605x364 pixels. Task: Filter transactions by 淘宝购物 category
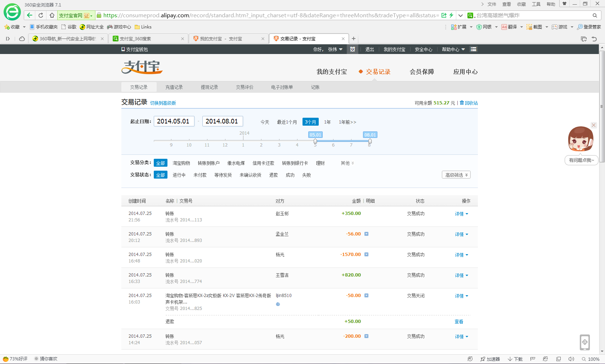[181, 163]
